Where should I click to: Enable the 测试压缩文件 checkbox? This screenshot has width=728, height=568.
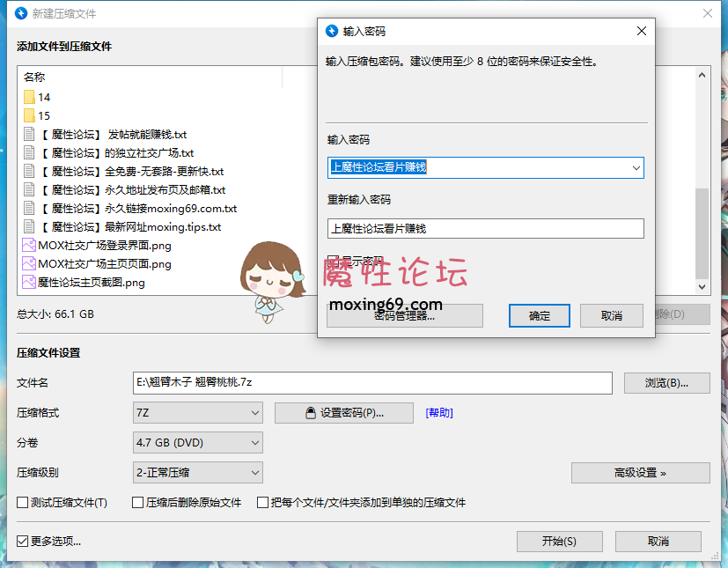[20, 502]
